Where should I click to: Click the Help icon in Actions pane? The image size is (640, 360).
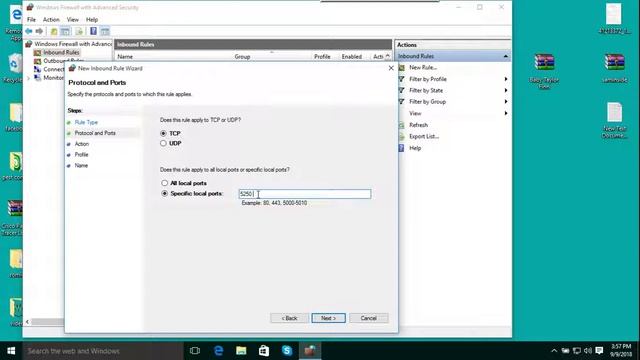click(402, 148)
